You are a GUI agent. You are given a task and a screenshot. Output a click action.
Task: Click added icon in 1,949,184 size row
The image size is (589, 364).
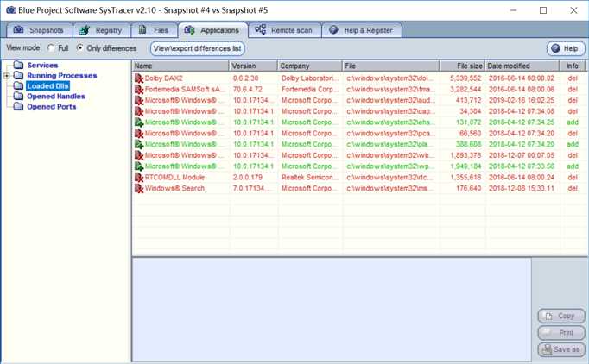click(x=139, y=166)
